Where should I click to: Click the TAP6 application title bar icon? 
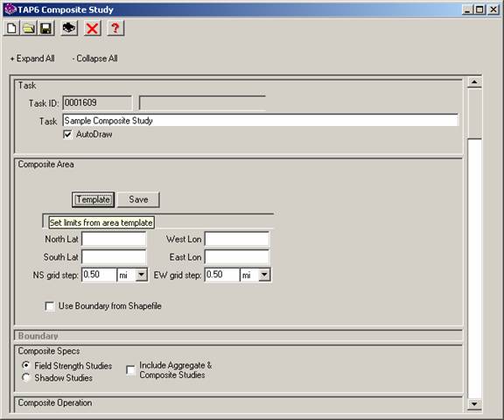pos(10,10)
